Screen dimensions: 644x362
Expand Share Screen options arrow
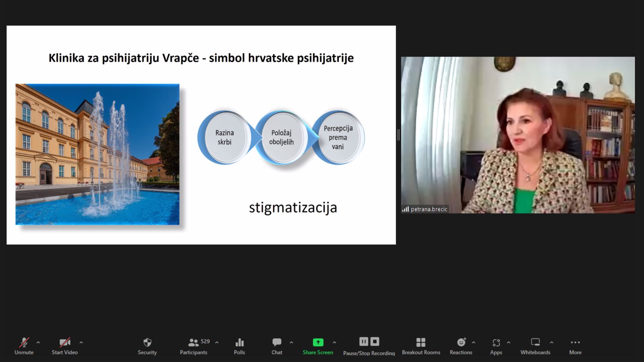pos(334,343)
